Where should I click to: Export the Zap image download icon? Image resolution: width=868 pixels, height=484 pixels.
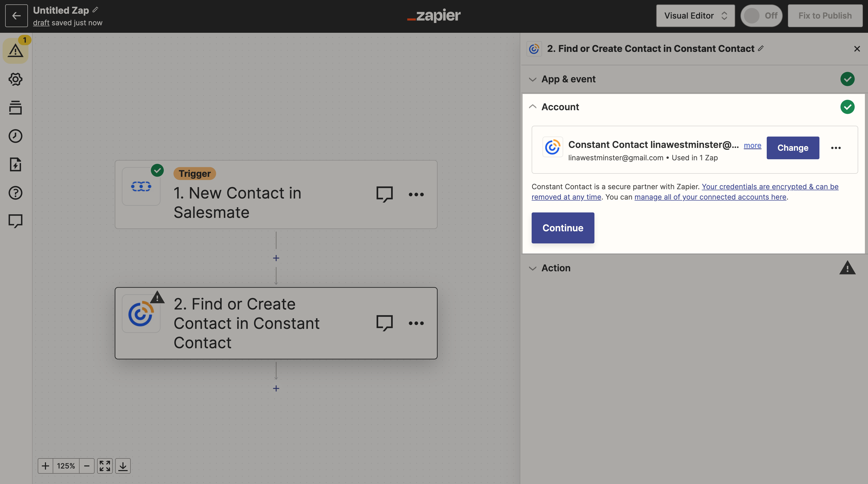[x=123, y=466]
